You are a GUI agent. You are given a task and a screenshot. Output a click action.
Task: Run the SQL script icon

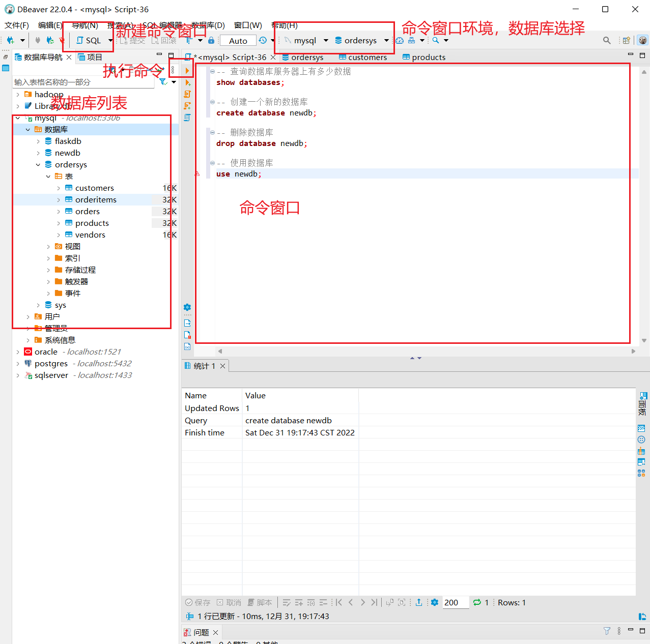[x=187, y=94]
